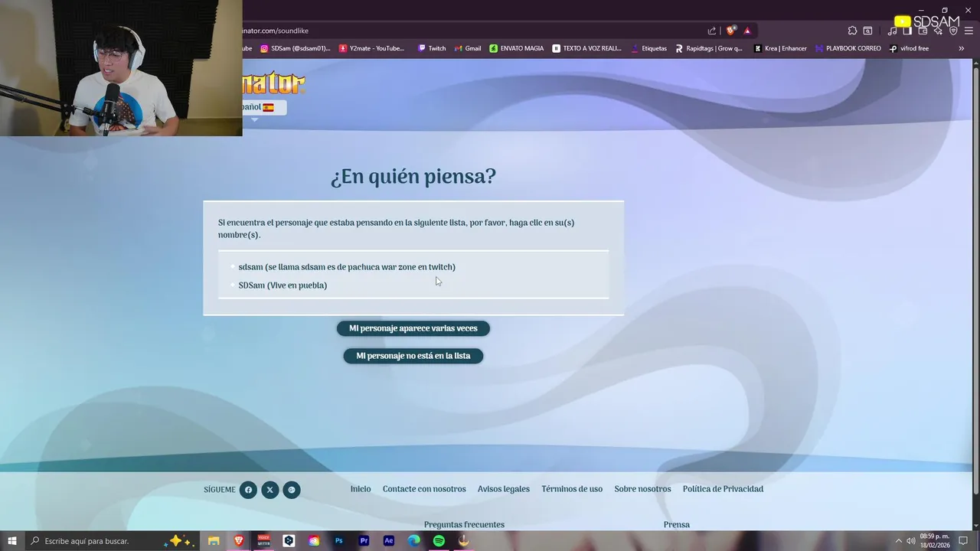Launch Photoshop from the taskbar
The width and height of the screenshot is (980, 551).
pyautogui.click(x=338, y=541)
